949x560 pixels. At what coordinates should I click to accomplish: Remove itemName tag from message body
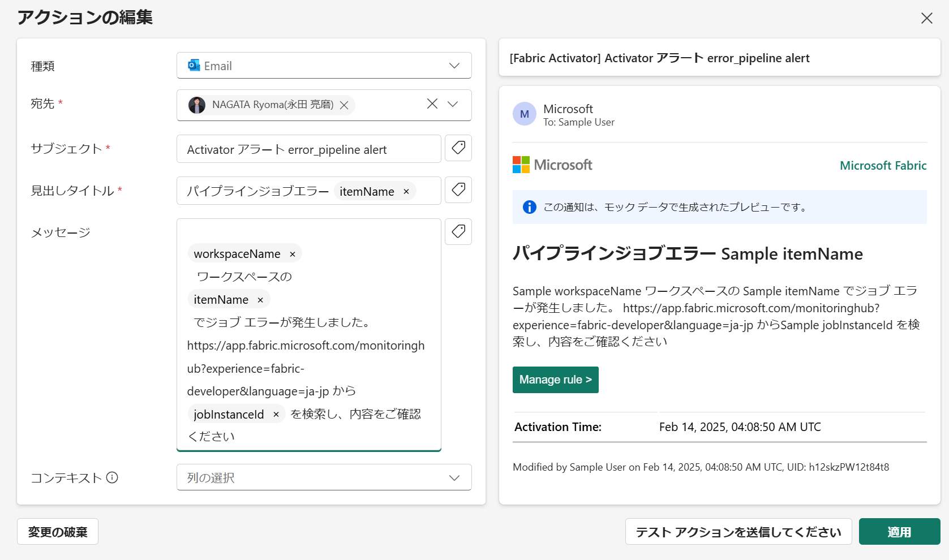(260, 300)
